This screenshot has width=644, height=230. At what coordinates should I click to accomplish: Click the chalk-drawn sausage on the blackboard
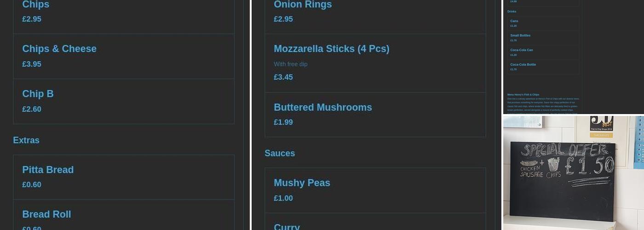pyautogui.click(x=529, y=163)
